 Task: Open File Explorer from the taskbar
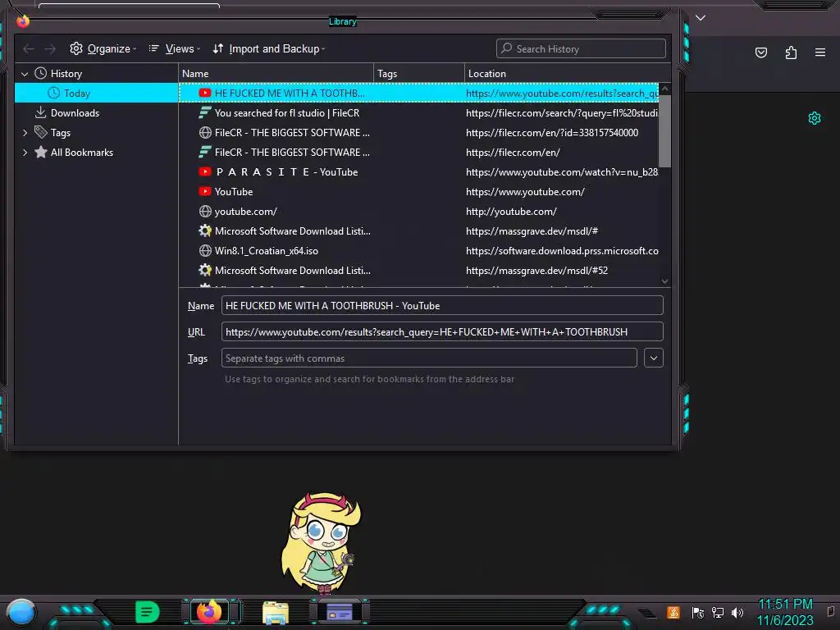(276, 612)
